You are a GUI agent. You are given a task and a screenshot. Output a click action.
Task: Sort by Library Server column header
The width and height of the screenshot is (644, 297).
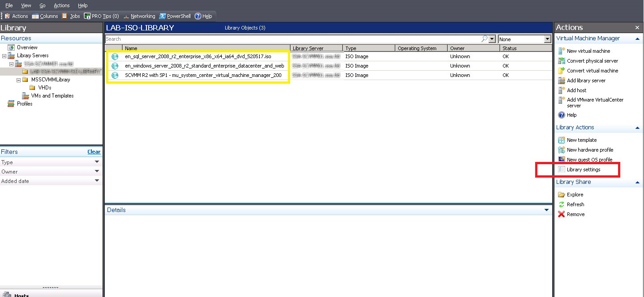pos(317,48)
